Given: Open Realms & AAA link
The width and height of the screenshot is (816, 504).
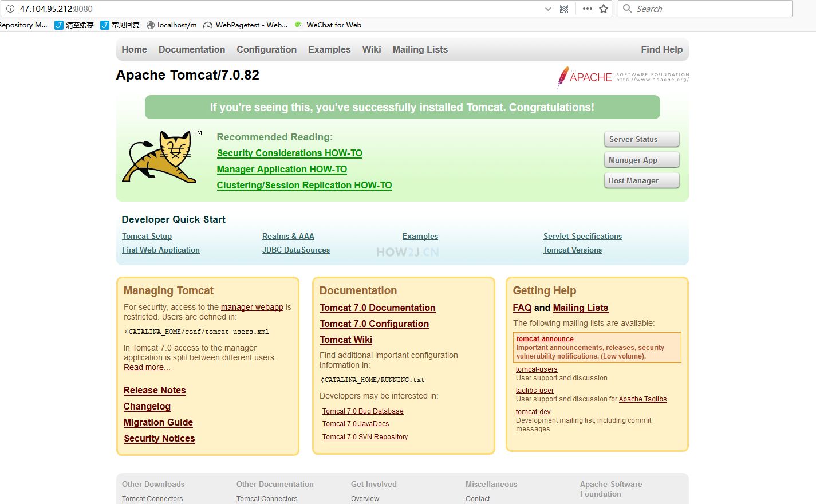Looking at the screenshot, I should click(x=288, y=237).
